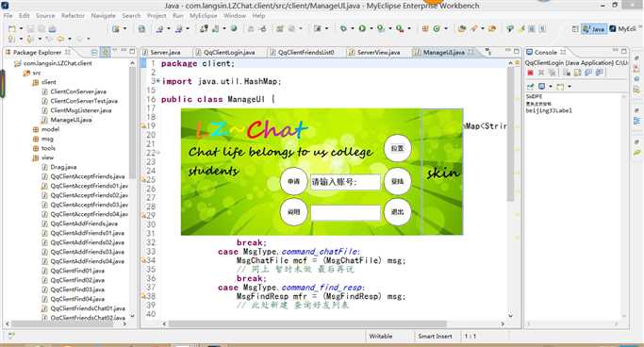644x347 pixels.
Task: Click the empty password field in LZ-Chat
Action: [x=345, y=213]
